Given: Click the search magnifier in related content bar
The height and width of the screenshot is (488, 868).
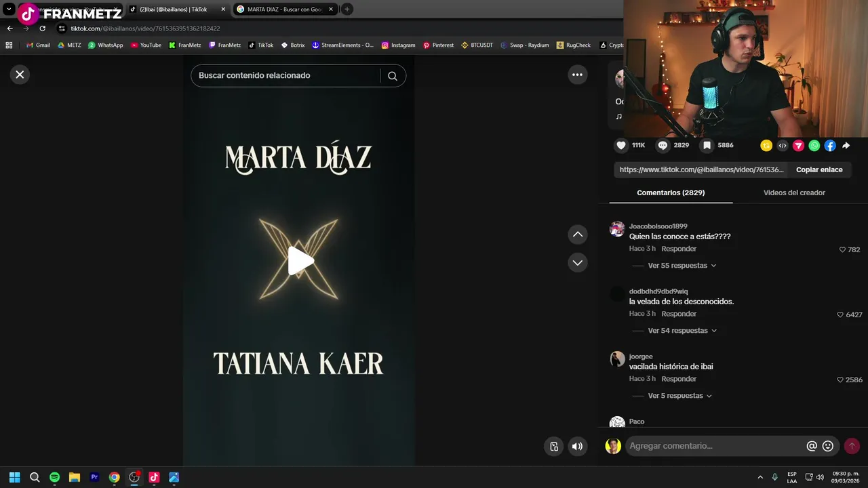Looking at the screenshot, I should (393, 76).
